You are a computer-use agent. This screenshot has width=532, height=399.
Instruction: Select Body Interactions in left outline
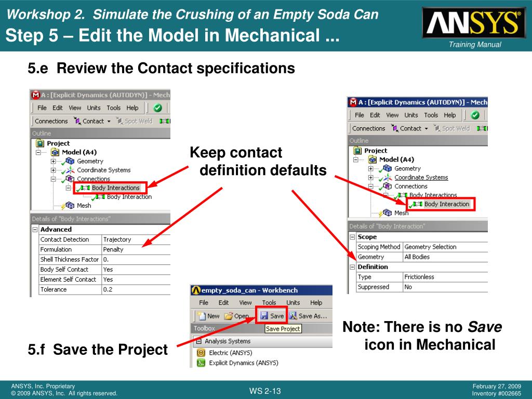116,188
